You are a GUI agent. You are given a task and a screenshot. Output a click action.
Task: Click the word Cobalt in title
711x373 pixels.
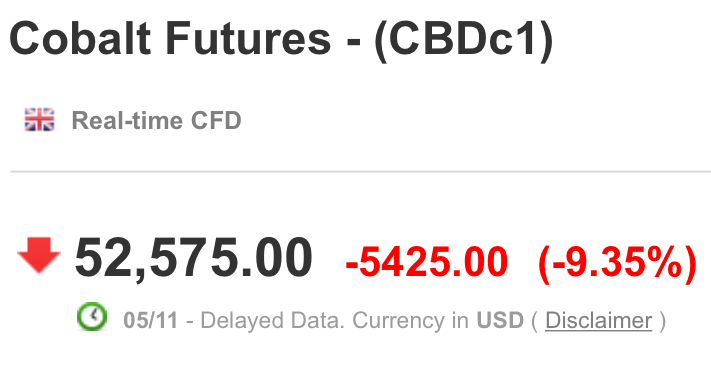[80, 39]
